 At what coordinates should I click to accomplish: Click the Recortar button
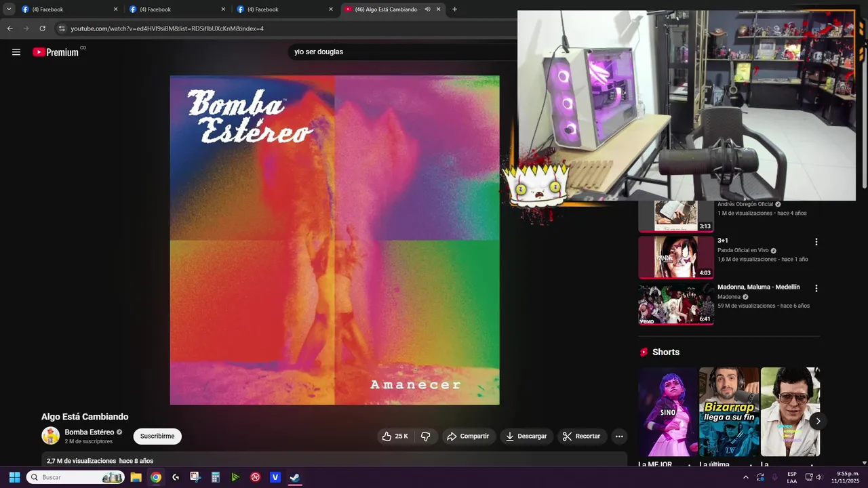(x=583, y=436)
